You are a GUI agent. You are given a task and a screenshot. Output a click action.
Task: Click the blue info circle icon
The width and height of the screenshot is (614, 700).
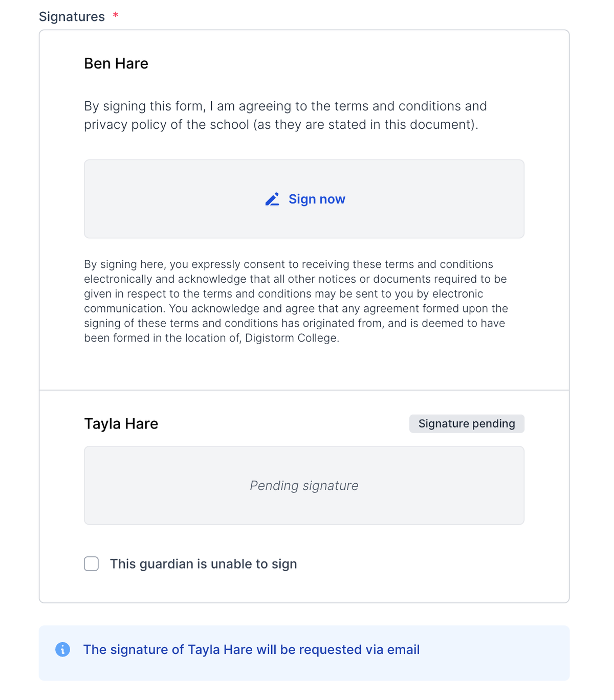[x=62, y=649]
